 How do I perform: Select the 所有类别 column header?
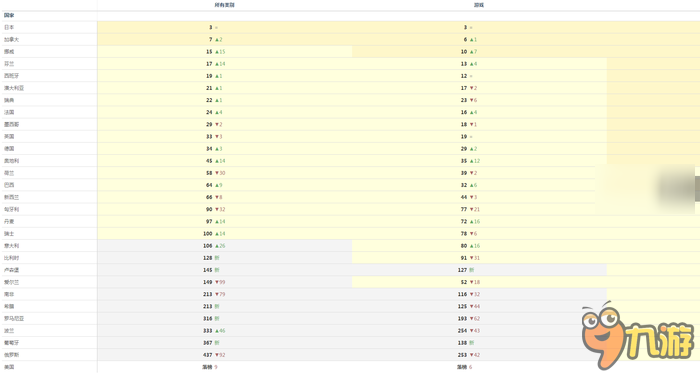(224, 5)
